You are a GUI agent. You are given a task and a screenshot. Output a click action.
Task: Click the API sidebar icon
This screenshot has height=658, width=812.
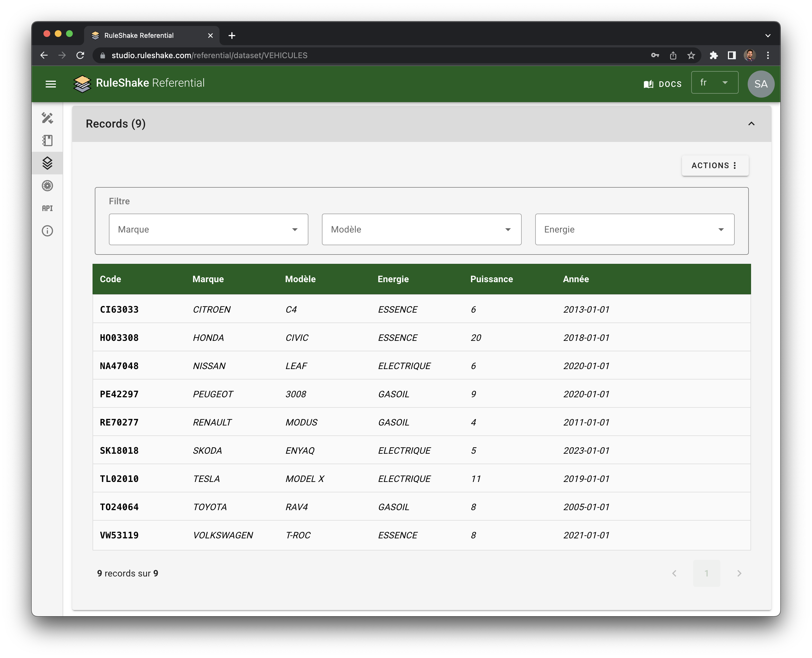[x=47, y=208]
